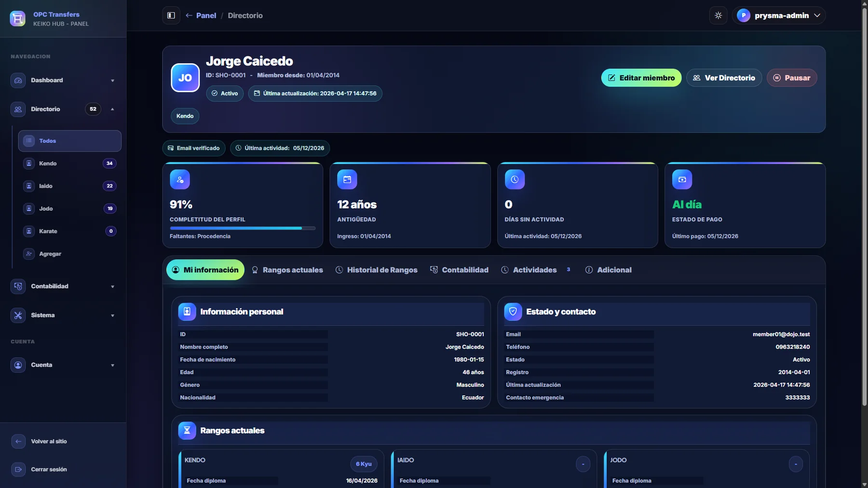Toggle the sidebar panel icon
The width and height of the screenshot is (868, 488).
[171, 15]
